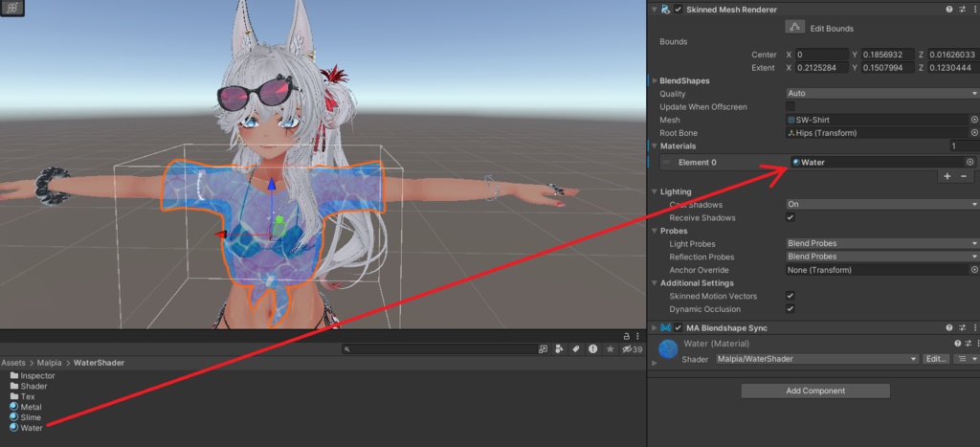Click the search-in-packages icon beside search field
This screenshot has width=980, height=447.
coord(544,349)
